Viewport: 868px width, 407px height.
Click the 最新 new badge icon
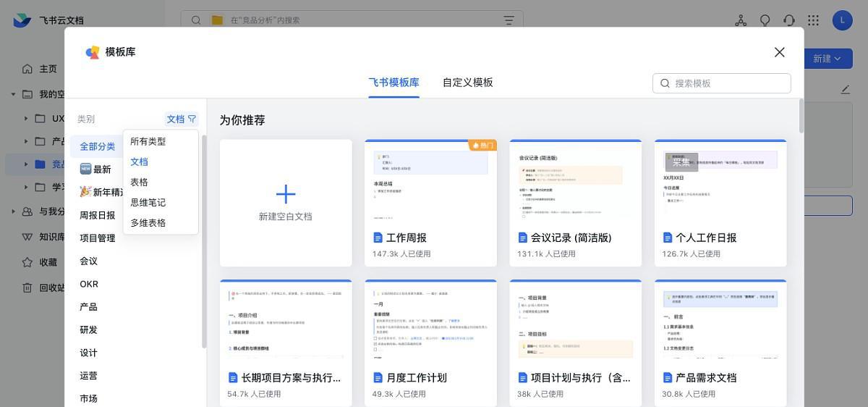click(85, 169)
